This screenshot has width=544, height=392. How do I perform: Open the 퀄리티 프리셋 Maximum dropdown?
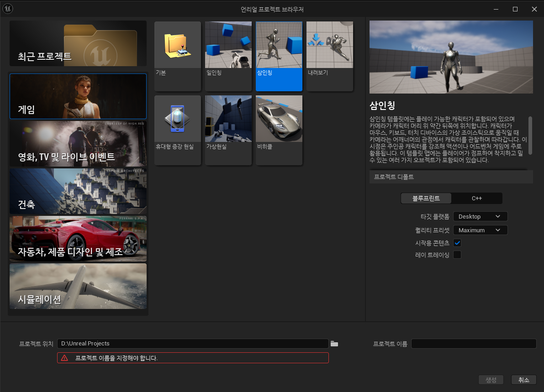click(480, 230)
